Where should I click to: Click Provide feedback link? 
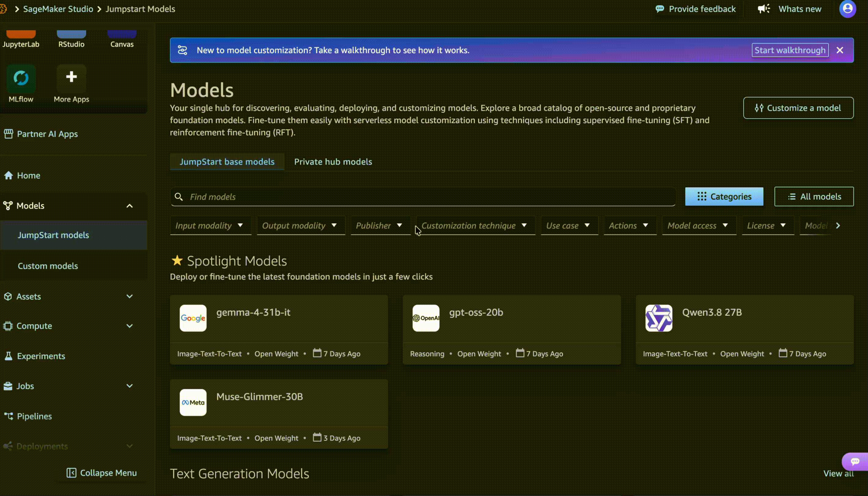click(x=695, y=9)
